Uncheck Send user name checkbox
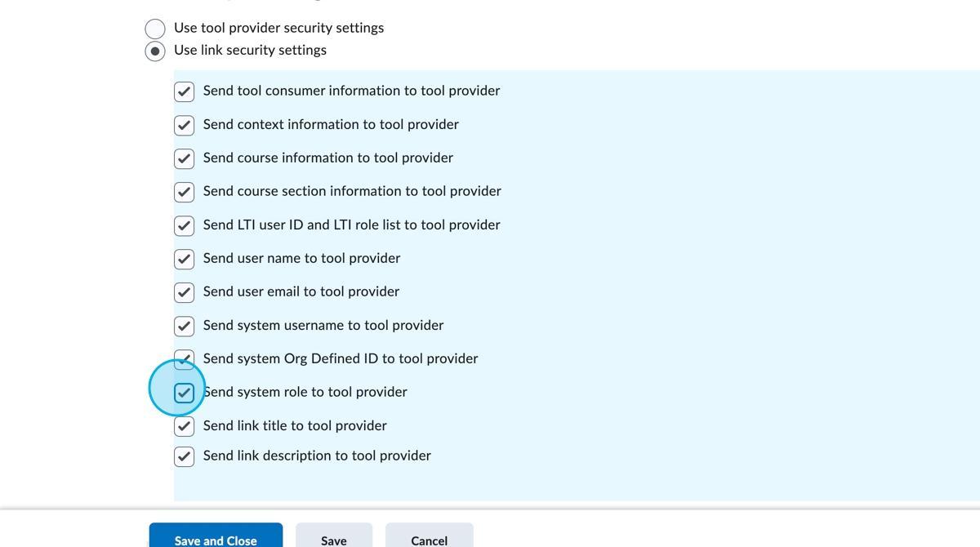Image resolution: width=980 pixels, height=547 pixels. point(185,259)
